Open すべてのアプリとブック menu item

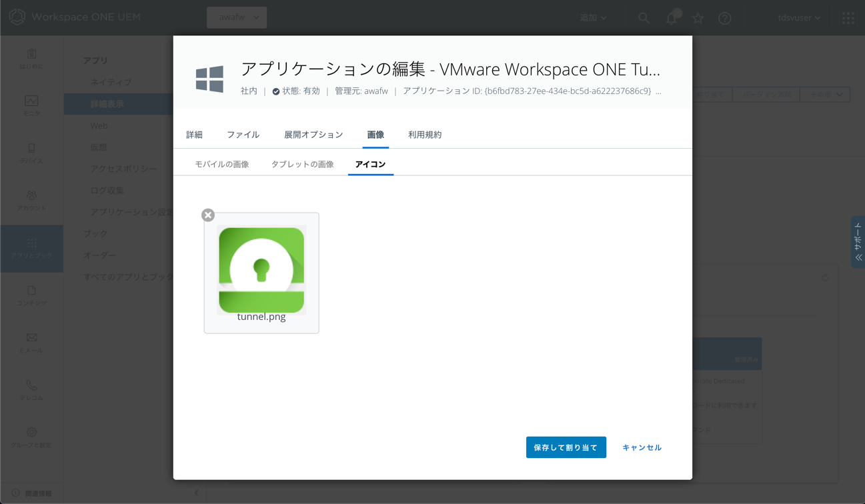[x=128, y=277]
